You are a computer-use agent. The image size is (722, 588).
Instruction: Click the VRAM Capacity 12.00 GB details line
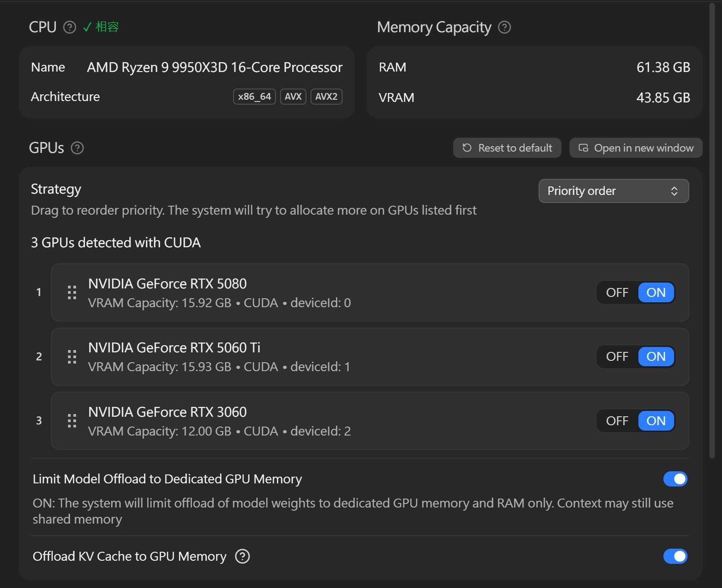(x=219, y=431)
